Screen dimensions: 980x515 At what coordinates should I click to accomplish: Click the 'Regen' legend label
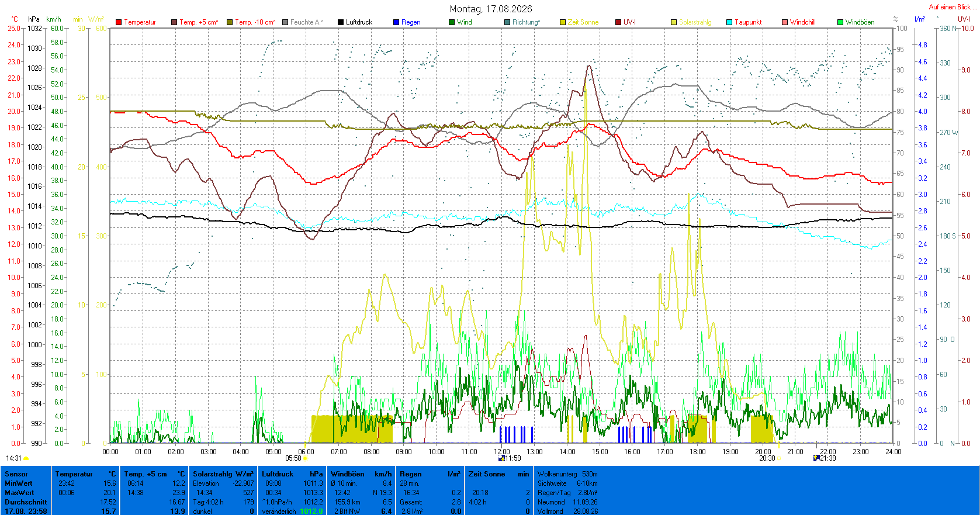coord(411,22)
